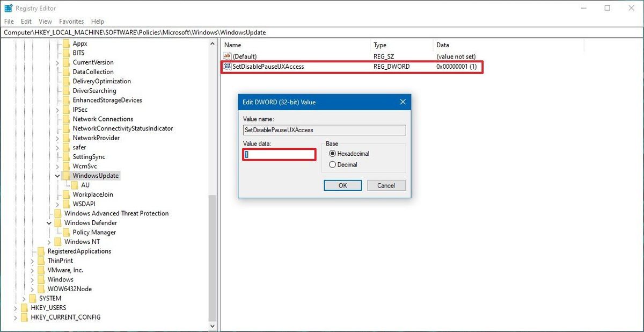The height and width of the screenshot is (332, 644).
Task: Click inside the Value data input field
Action: (279, 154)
